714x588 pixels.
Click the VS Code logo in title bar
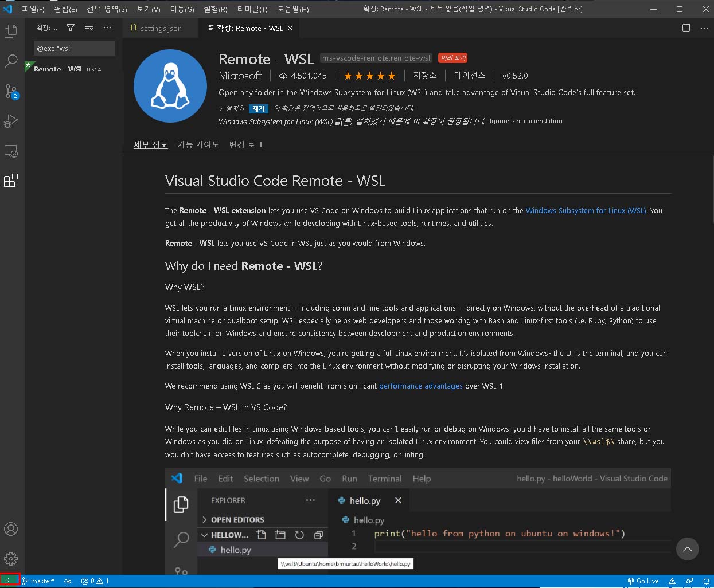coord(7,9)
